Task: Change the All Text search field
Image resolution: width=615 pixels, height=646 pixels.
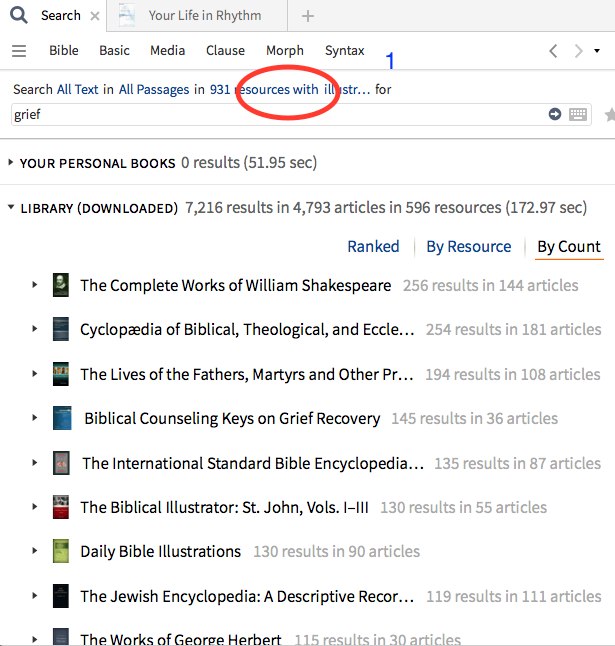Action: pyautogui.click(x=77, y=89)
